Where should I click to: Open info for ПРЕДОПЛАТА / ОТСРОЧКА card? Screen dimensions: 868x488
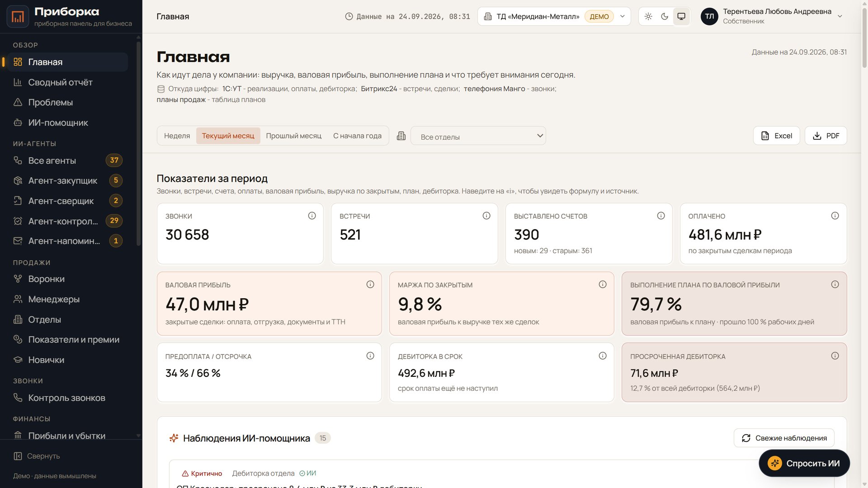click(x=370, y=356)
